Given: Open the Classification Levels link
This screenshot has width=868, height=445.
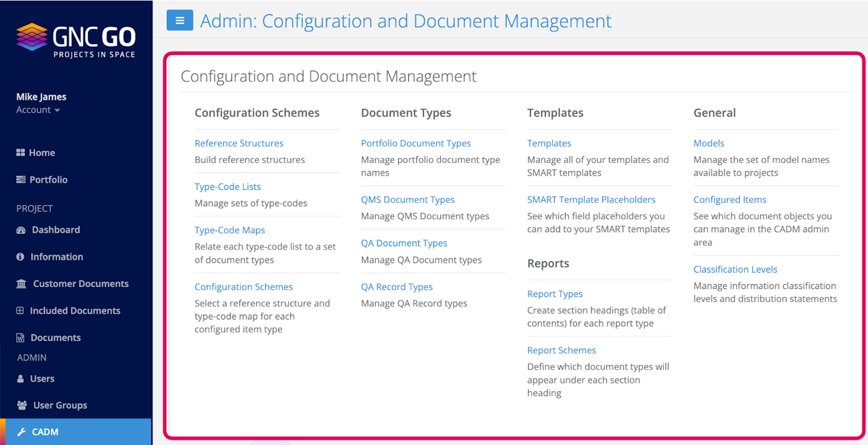Looking at the screenshot, I should pos(735,269).
